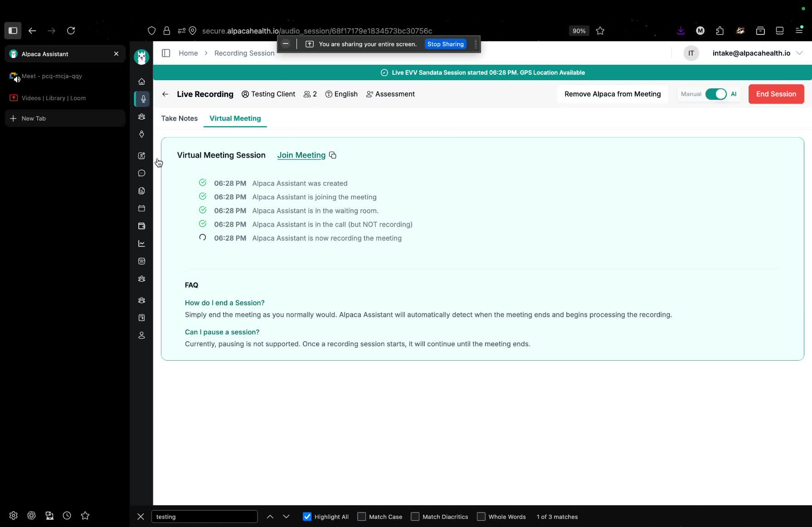Screen dimensions: 812x527
Task: Expand the intake@alpacahealth.io account dropdown
Action: 800,53
